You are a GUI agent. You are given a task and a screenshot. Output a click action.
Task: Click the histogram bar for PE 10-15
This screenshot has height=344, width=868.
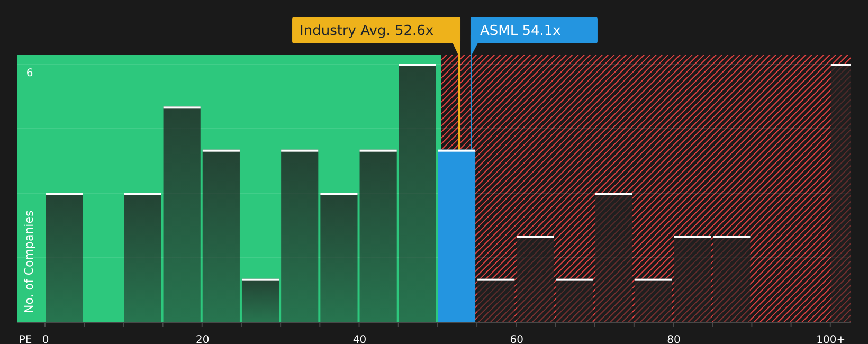pyautogui.click(x=142, y=258)
